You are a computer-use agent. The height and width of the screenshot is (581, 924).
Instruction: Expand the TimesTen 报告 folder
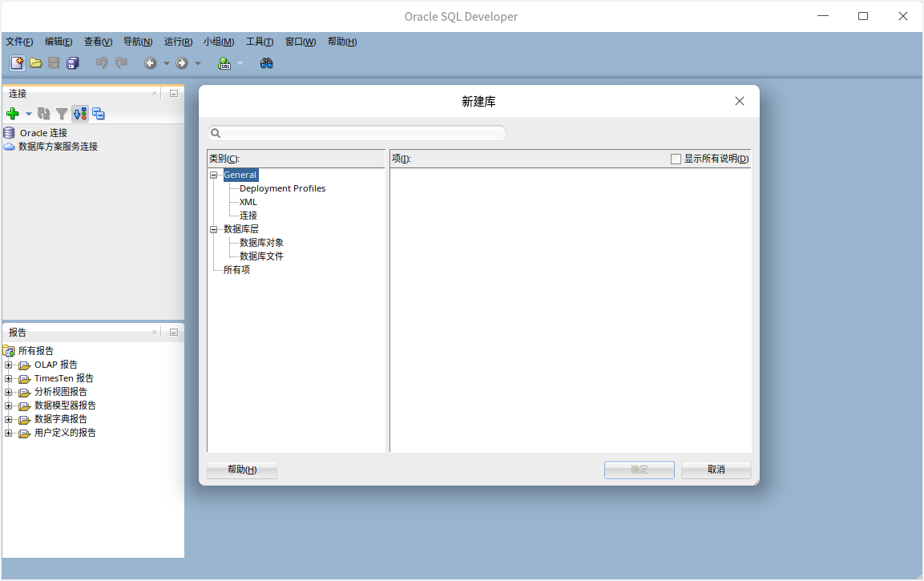point(8,379)
